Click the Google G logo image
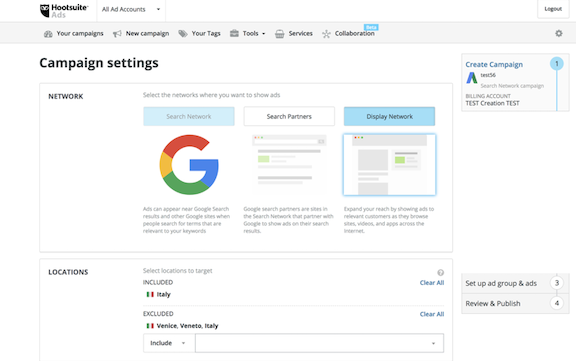576x361 pixels. pyautogui.click(x=189, y=165)
